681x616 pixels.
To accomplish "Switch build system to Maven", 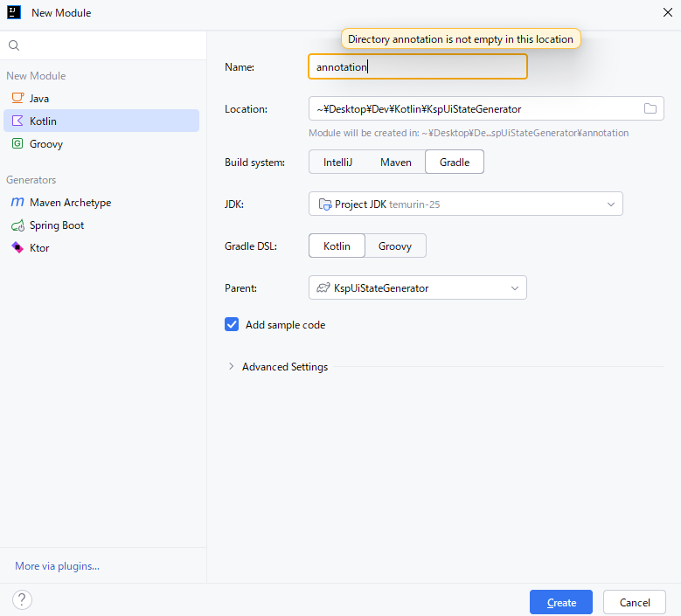I will (x=395, y=163).
